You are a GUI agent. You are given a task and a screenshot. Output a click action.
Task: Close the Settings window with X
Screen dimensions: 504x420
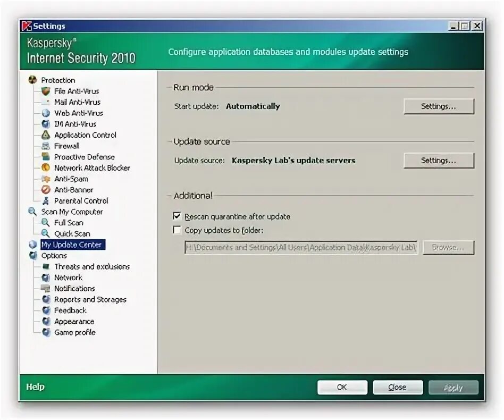tap(477, 26)
